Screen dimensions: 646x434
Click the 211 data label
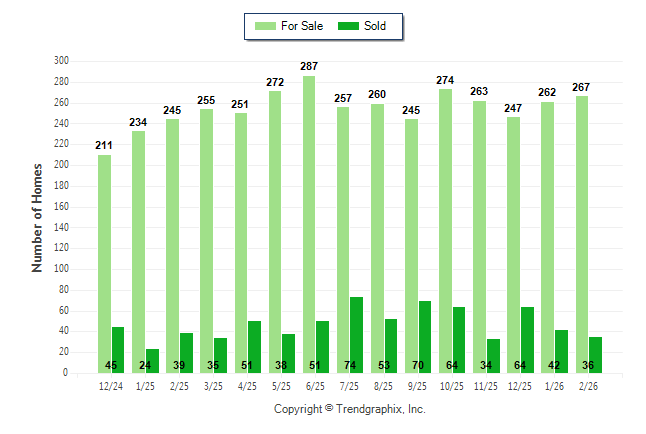click(x=104, y=146)
